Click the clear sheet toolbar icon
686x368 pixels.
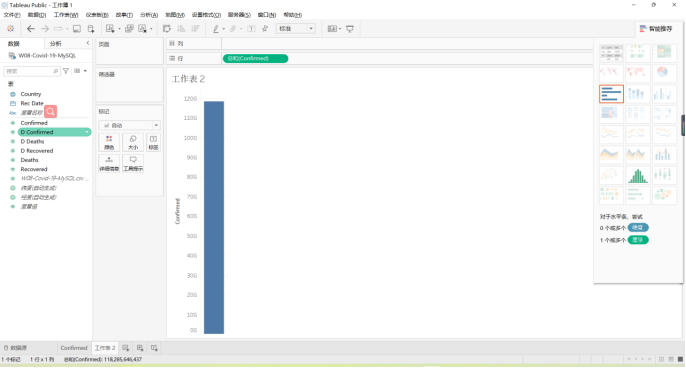(x=142, y=29)
